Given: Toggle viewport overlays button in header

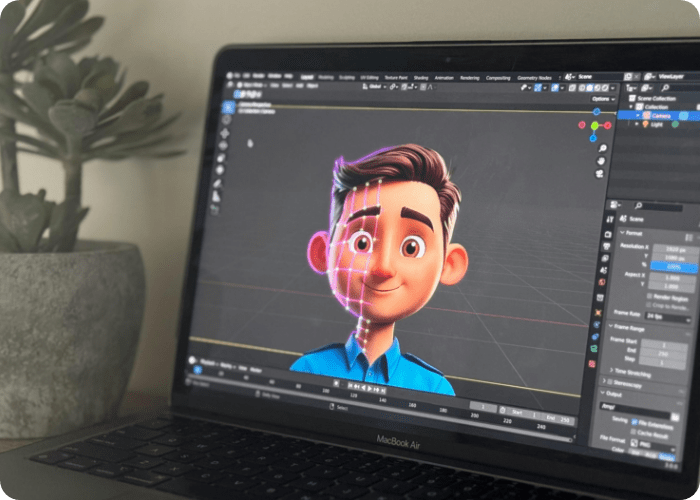Looking at the screenshot, I should 555,88.
